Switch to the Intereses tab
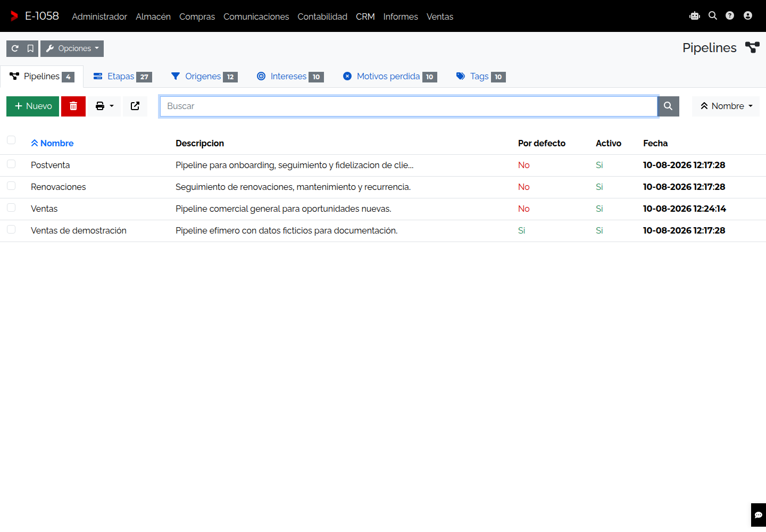 [x=290, y=77]
